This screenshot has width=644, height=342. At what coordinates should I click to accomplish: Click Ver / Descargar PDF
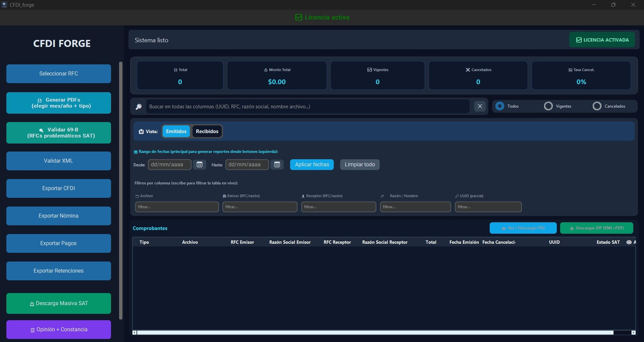[x=523, y=228]
